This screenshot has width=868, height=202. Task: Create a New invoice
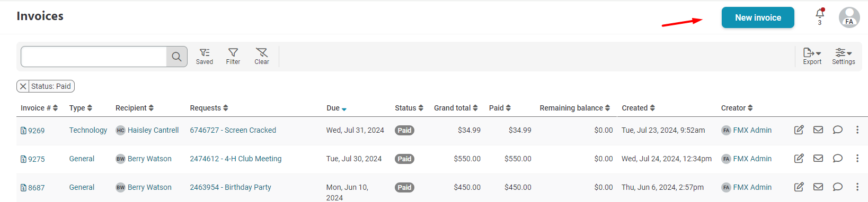[758, 17]
